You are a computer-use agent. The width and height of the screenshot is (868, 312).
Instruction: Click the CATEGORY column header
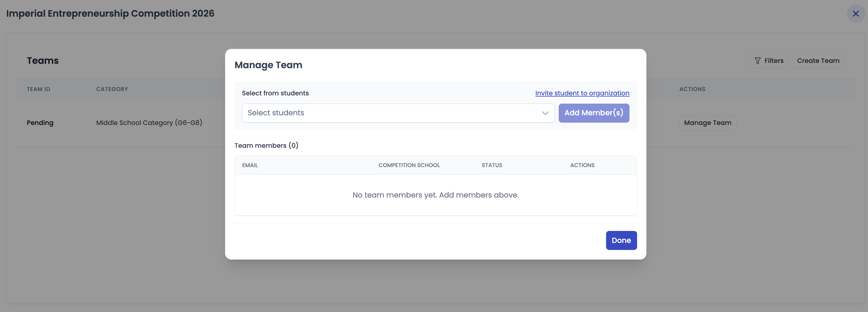[112, 89]
